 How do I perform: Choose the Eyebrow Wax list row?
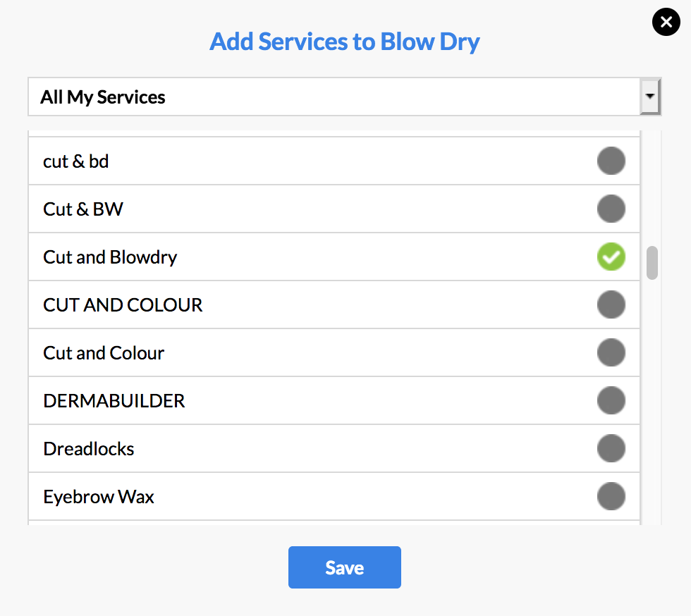pos(334,497)
